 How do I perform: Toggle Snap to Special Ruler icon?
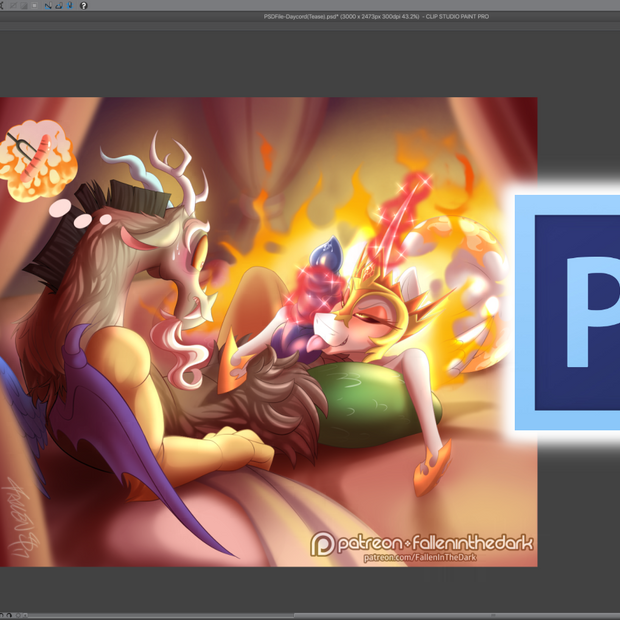59,6
